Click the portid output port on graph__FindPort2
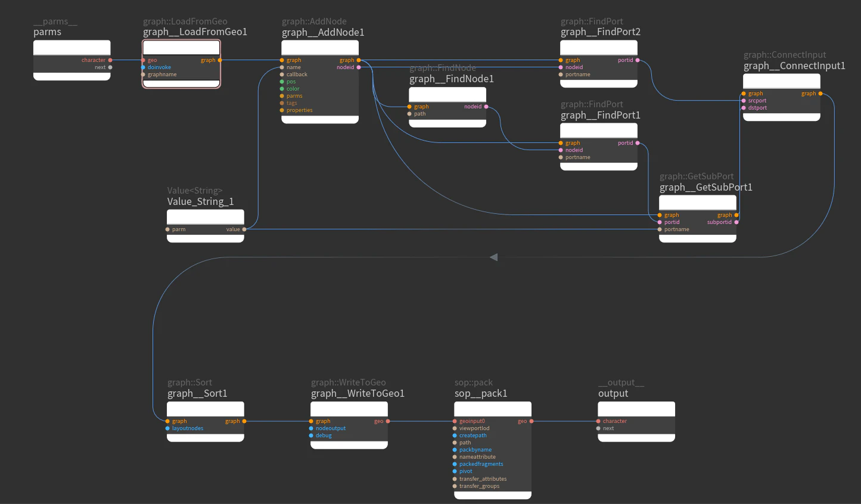Screen dimensions: 861x504 click(x=638, y=60)
